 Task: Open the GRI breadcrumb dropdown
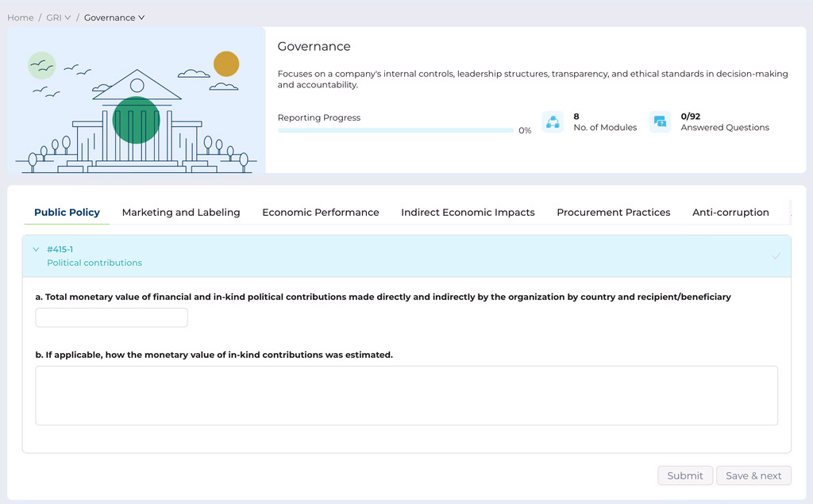pos(59,17)
